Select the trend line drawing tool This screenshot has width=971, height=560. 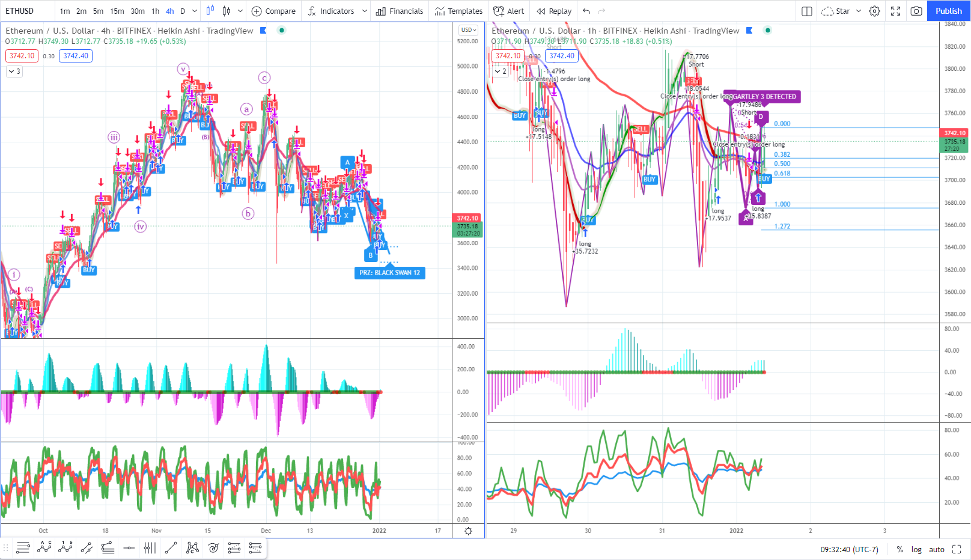[171, 547]
